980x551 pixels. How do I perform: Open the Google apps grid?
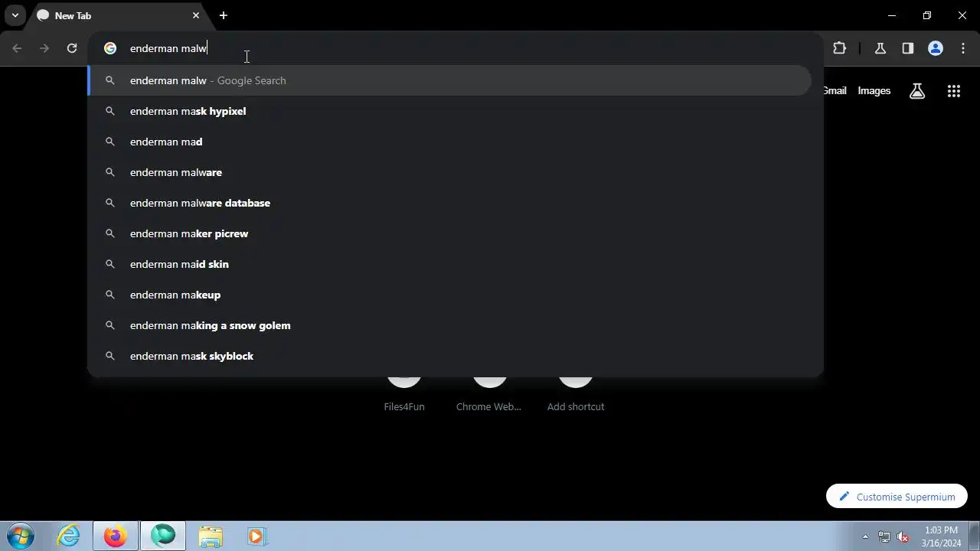953,91
